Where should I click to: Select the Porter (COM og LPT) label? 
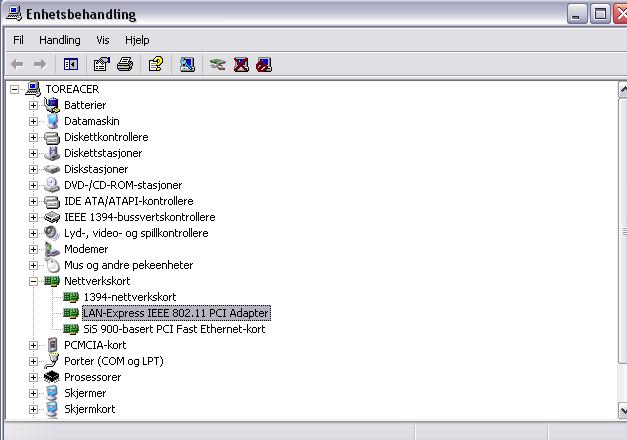click(x=114, y=361)
